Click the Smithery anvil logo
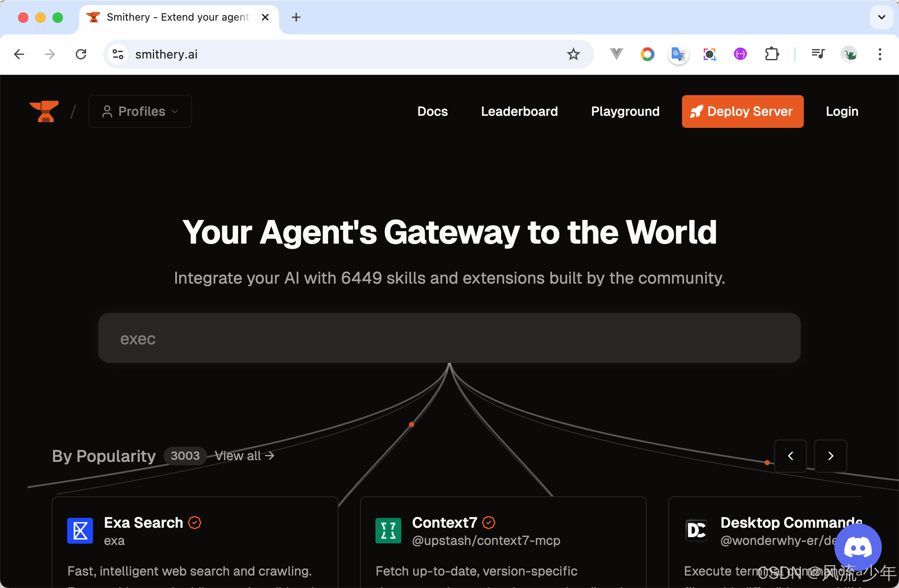 click(44, 111)
